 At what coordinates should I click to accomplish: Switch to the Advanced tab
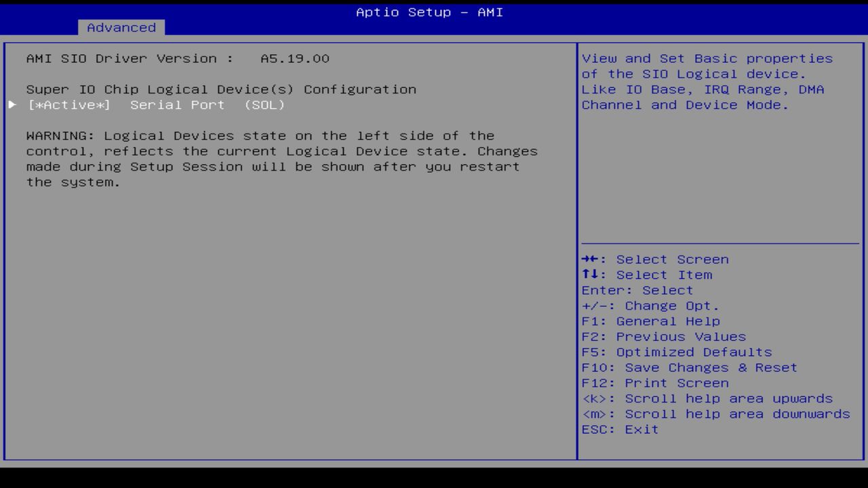(121, 28)
